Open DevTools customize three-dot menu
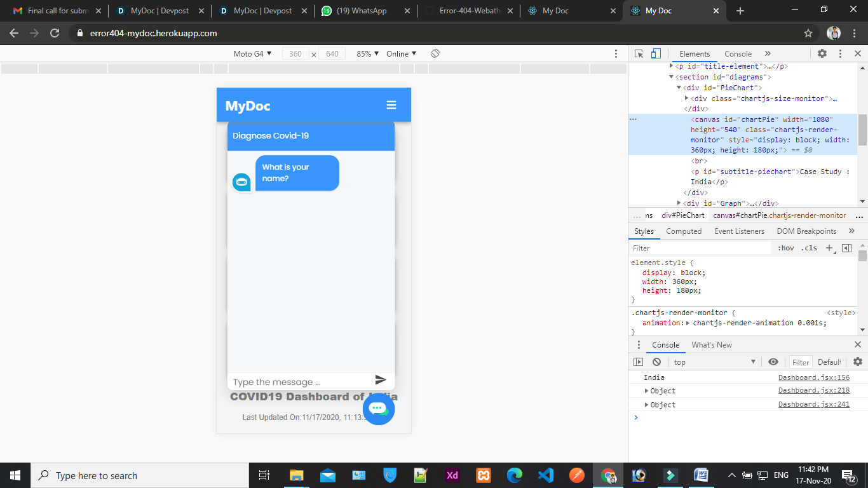Viewport: 868px width, 488px height. coord(840,54)
